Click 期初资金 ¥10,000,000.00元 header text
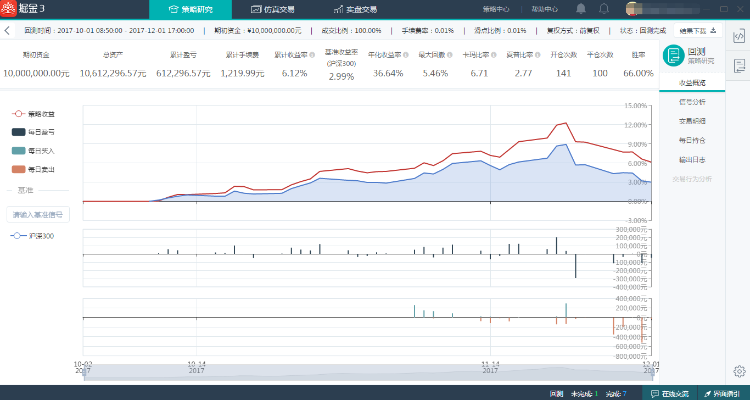750x400 pixels. click(x=258, y=31)
